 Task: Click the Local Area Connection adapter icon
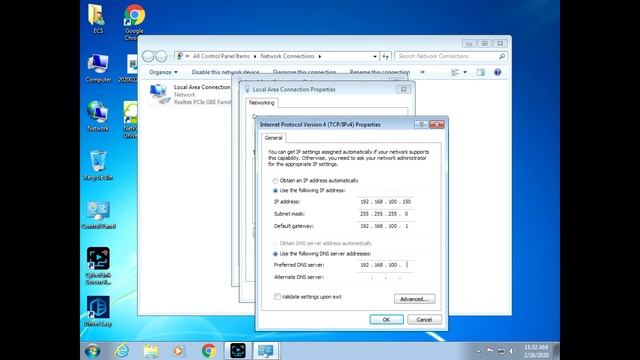[159, 94]
